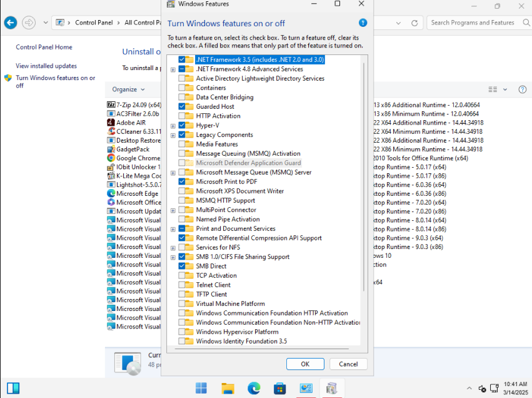Click the forward arrow in Control Panel
This screenshot has height=398, width=532.
coord(29,23)
